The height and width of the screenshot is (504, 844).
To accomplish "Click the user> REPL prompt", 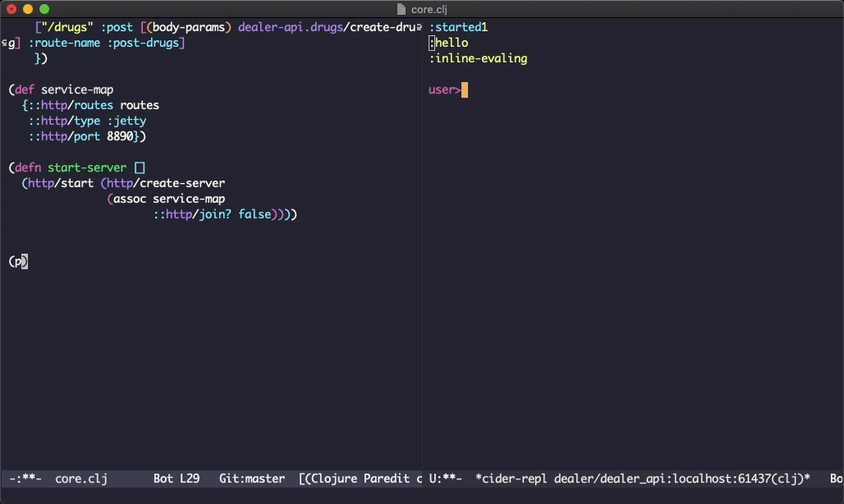I will click(x=443, y=90).
